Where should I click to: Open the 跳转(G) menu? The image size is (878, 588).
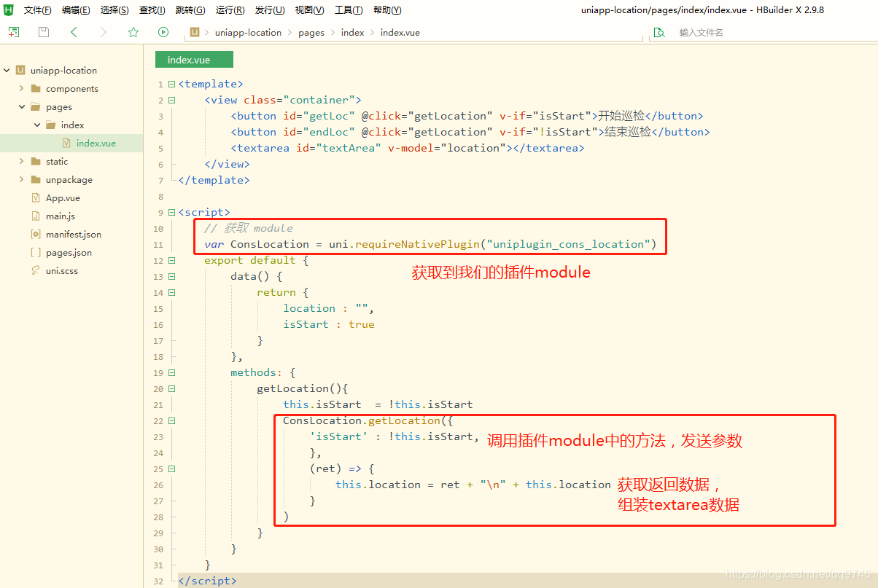(190, 10)
